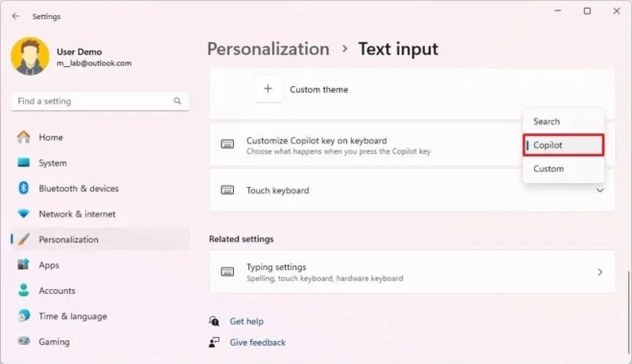Image resolution: width=632 pixels, height=364 pixels.
Task: Click the Personalization breadcrumb link
Action: pyautogui.click(x=268, y=49)
